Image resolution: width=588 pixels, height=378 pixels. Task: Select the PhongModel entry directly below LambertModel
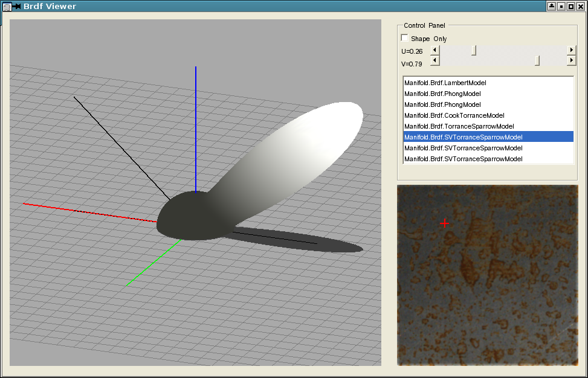488,94
